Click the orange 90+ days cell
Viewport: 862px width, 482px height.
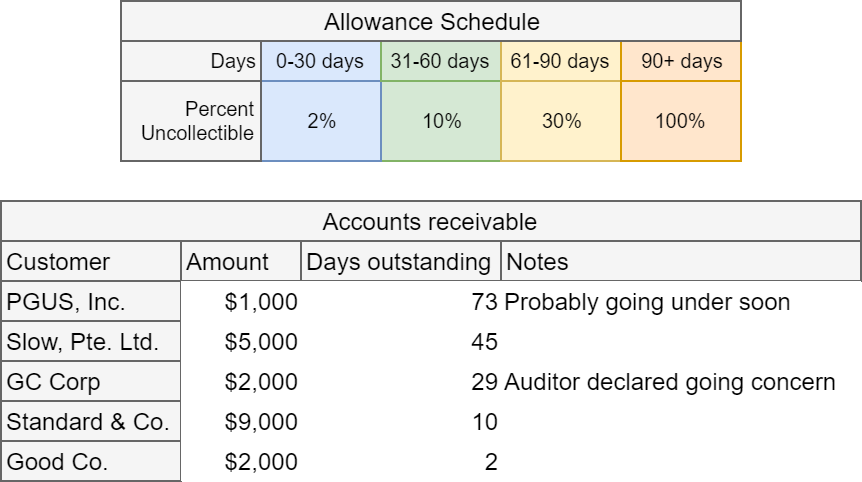tap(680, 61)
